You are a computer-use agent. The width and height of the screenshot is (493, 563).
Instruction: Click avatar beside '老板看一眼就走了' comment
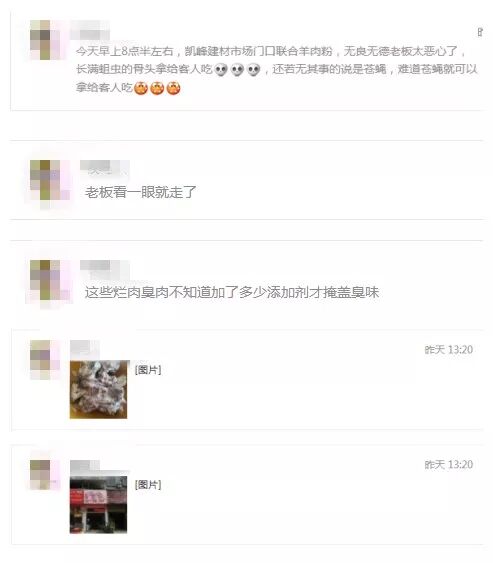45,180
